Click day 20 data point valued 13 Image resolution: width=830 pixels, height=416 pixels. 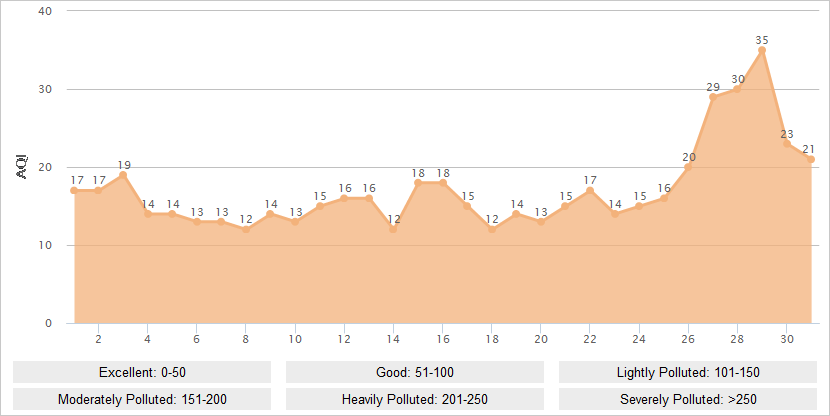[540, 222]
